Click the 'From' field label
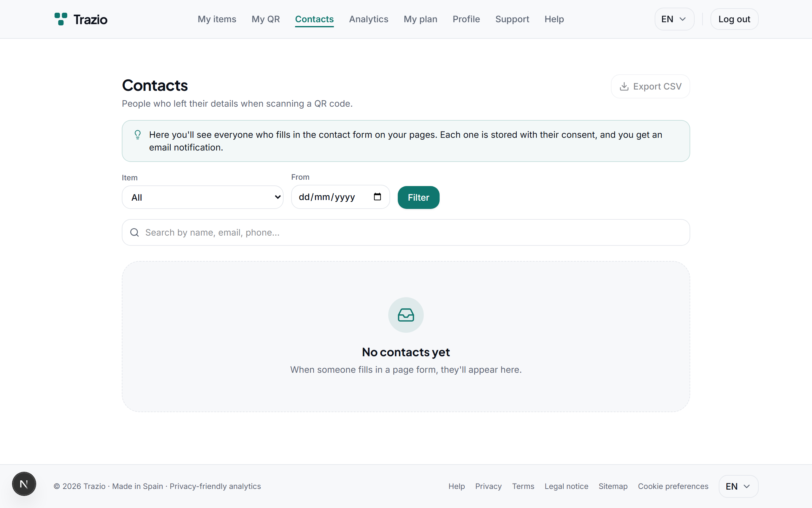Screen dimensions: 812x508 [x=300, y=177]
